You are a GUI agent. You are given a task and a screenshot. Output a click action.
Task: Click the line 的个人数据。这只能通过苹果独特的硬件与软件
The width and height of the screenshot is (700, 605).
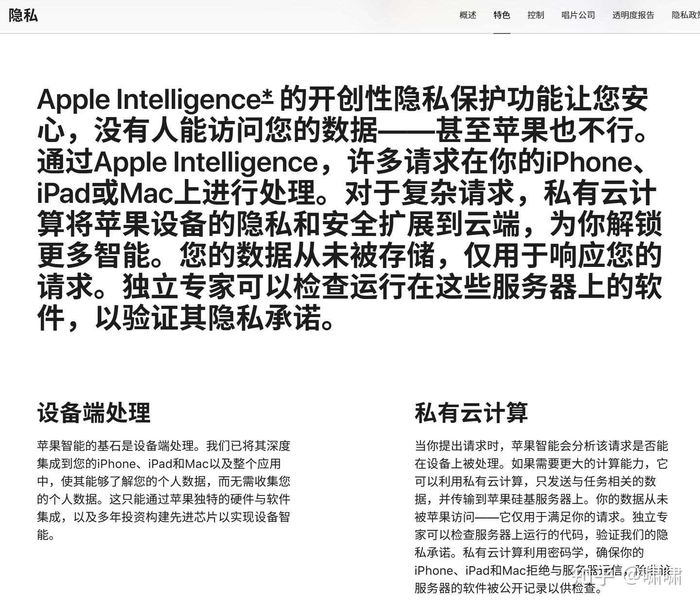tap(164, 499)
